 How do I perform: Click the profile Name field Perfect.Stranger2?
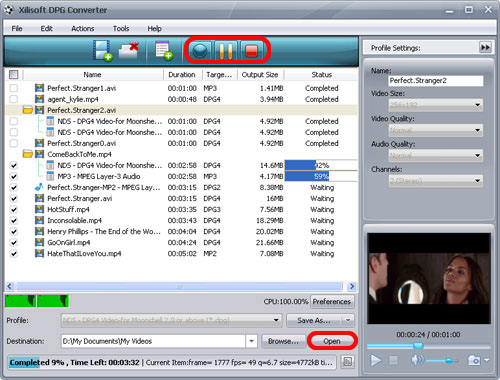(x=436, y=81)
